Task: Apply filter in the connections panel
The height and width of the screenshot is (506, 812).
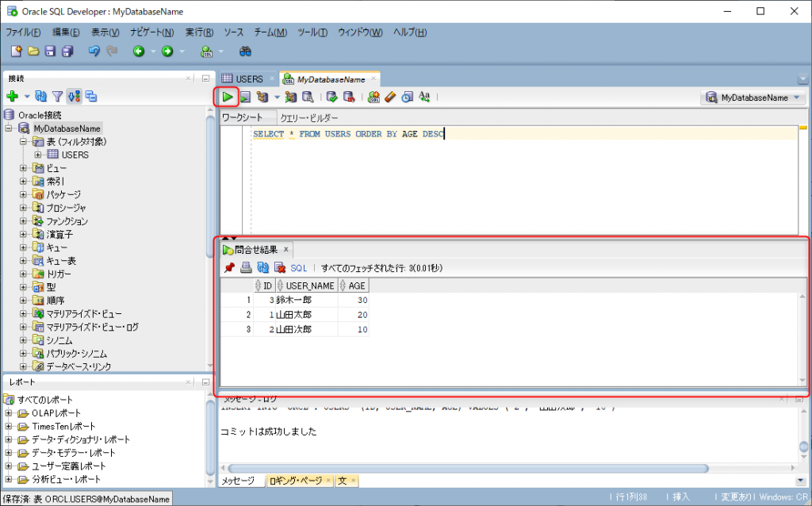Action: [57, 96]
